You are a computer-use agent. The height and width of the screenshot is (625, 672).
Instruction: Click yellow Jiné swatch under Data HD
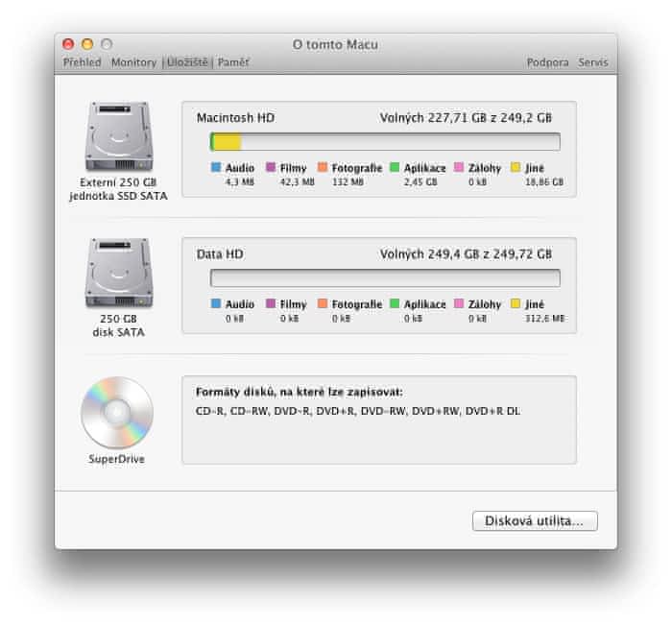(516, 303)
